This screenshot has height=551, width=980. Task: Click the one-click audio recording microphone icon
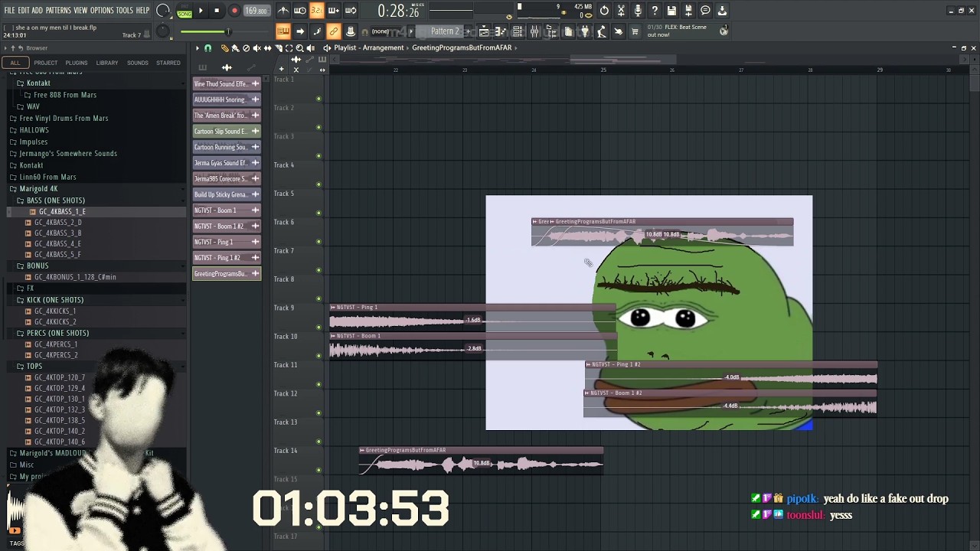click(638, 11)
